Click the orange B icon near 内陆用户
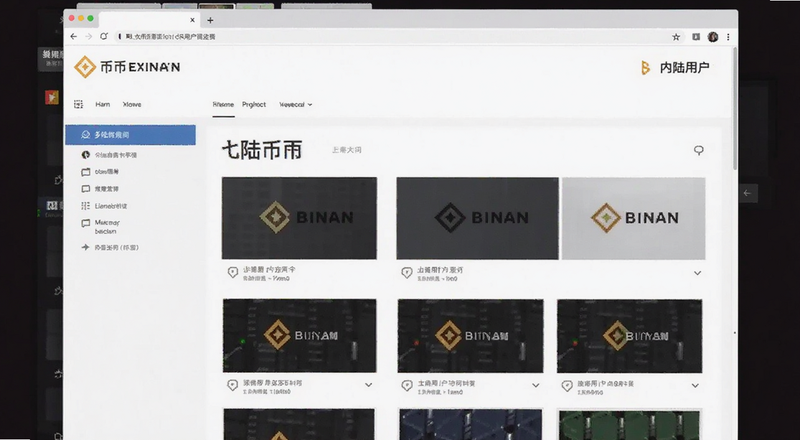The width and height of the screenshot is (800, 440). click(645, 68)
